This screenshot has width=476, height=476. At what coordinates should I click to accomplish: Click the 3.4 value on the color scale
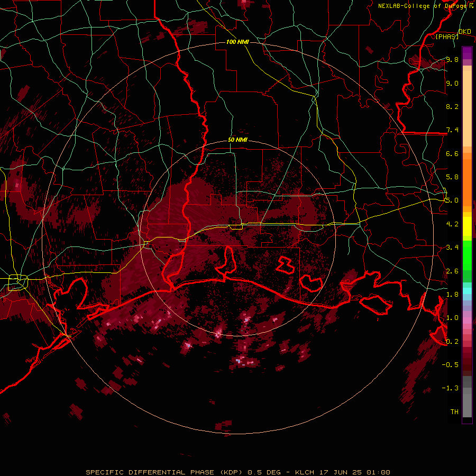(452, 247)
